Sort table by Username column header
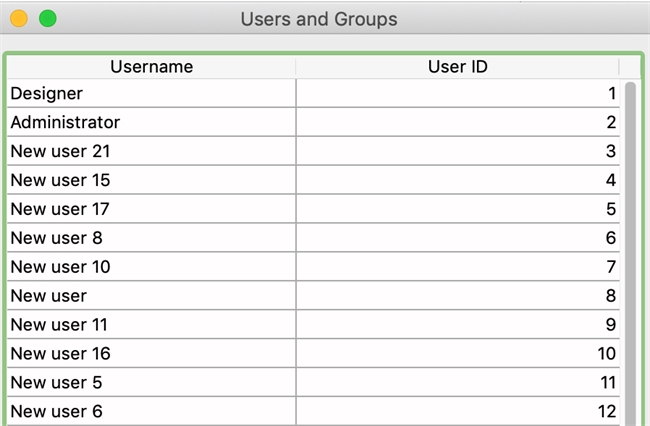The height and width of the screenshot is (426, 650). coord(151,67)
